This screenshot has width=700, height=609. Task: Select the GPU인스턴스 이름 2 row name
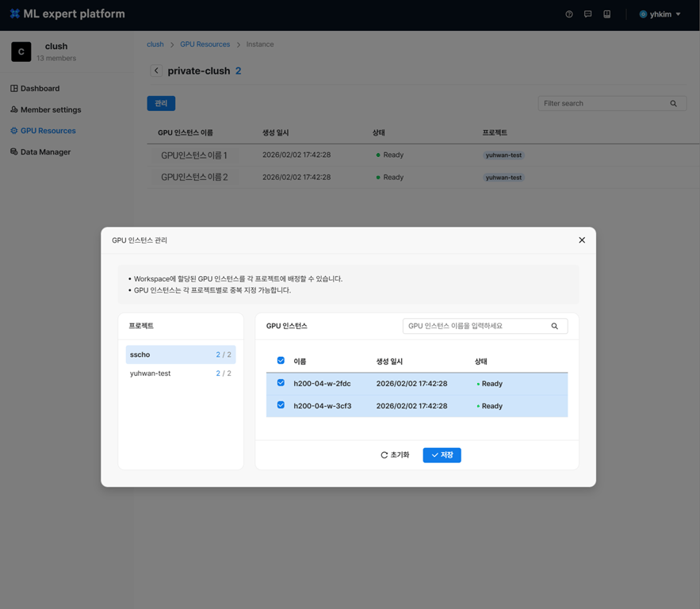pos(195,178)
